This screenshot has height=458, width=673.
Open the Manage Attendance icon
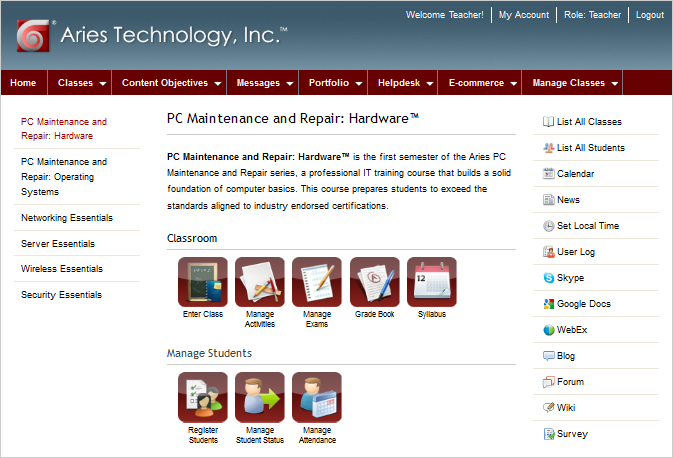pos(317,397)
